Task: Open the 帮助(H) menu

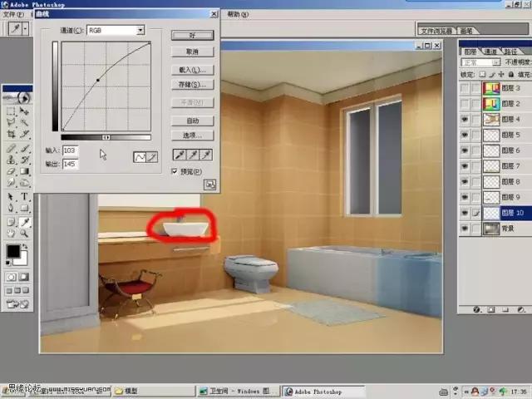Action: coord(238,14)
